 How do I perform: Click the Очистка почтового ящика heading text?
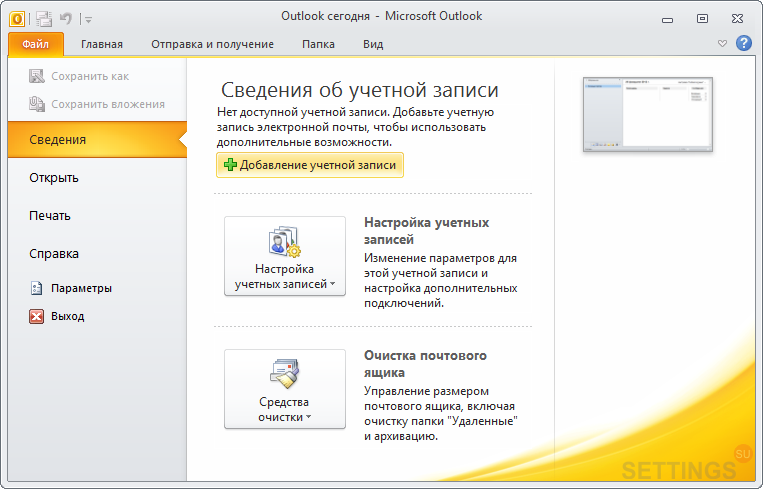[425, 364]
